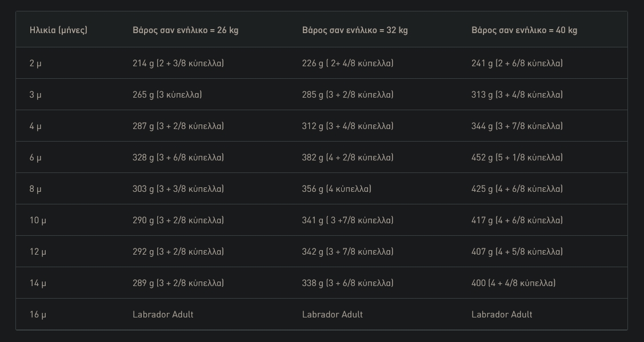This screenshot has height=342, width=644.
Task: Click the 2 μ age row label
Action: coord(35,63)
